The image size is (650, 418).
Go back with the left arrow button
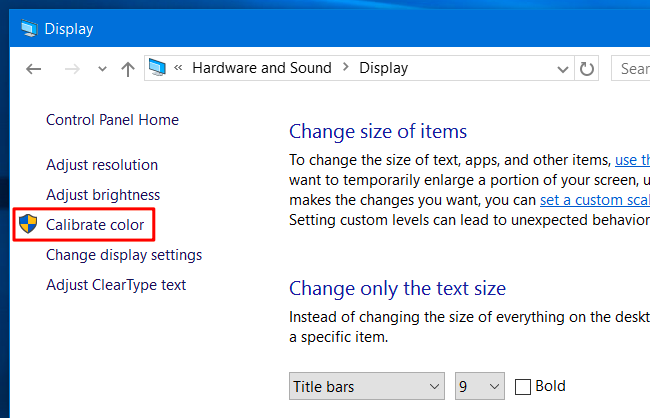click(x=34, y=69)
